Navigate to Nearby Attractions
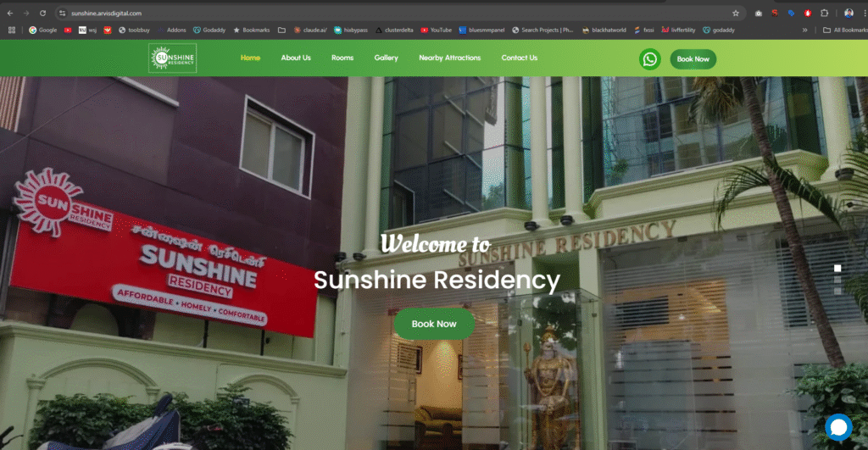Image resolution: width=868 pixels, height=450 pixels. click(449, 58)
